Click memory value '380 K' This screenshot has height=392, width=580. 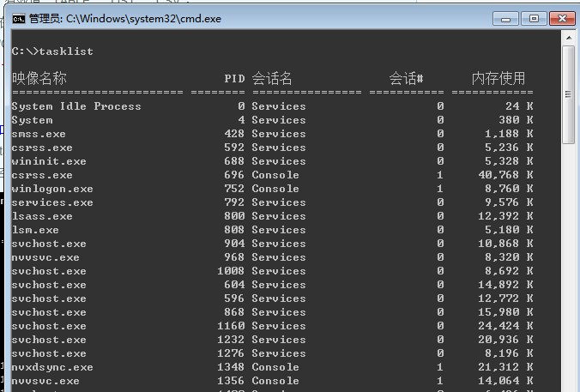pyautogui.click(x=516, y=120)
